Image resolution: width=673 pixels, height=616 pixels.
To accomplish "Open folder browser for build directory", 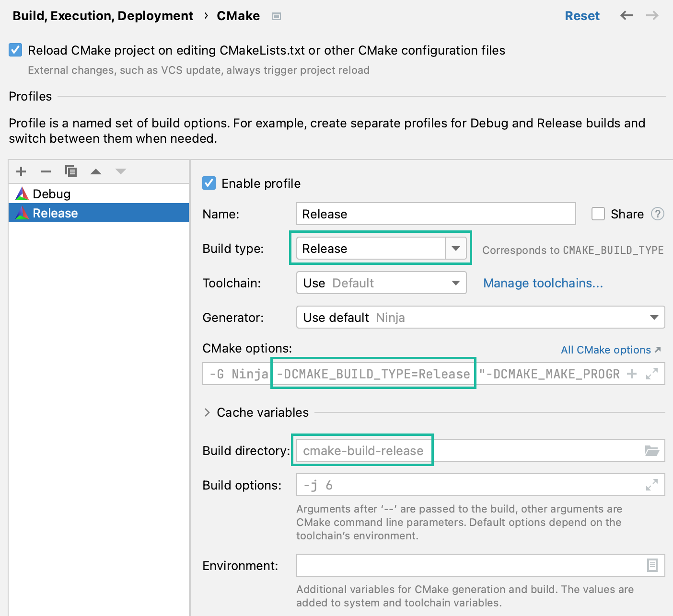I will pos(652,450).
